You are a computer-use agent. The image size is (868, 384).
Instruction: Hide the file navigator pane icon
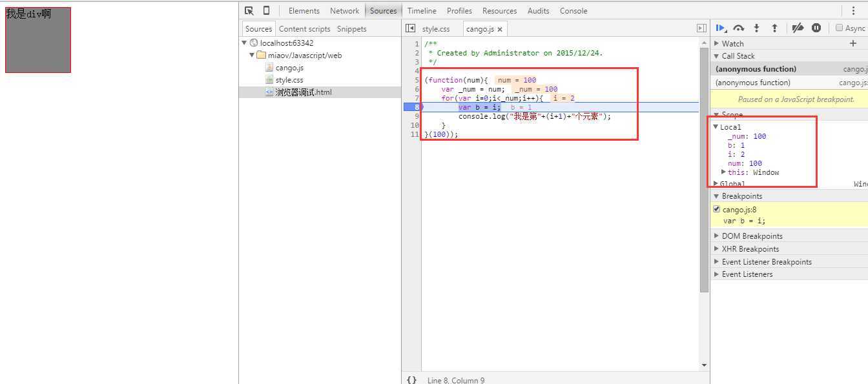(x=410, y=28)
